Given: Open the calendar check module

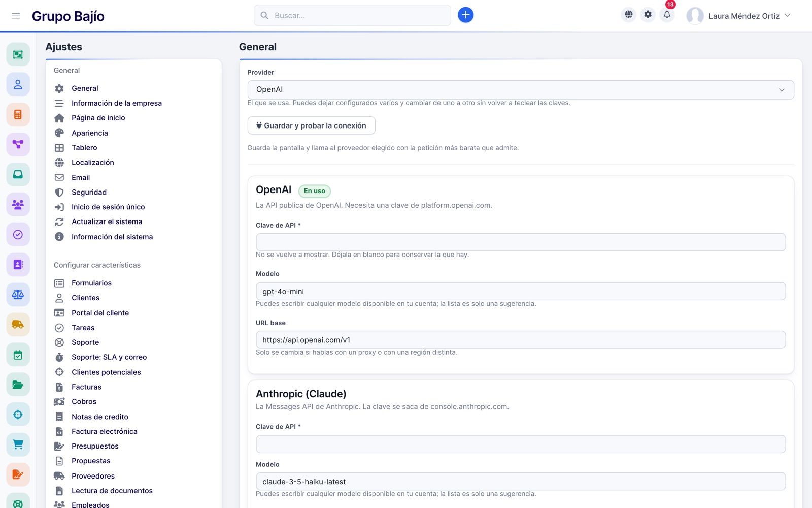Looking at the screenshot, I should pyautogui.click(x=18, y=355).
